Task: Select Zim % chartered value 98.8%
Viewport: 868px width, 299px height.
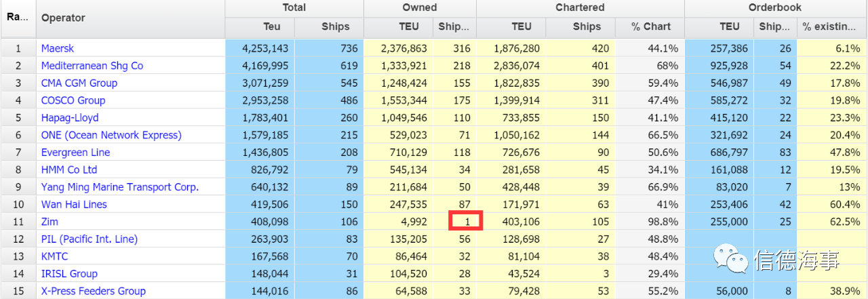Action: click(663, 222)
